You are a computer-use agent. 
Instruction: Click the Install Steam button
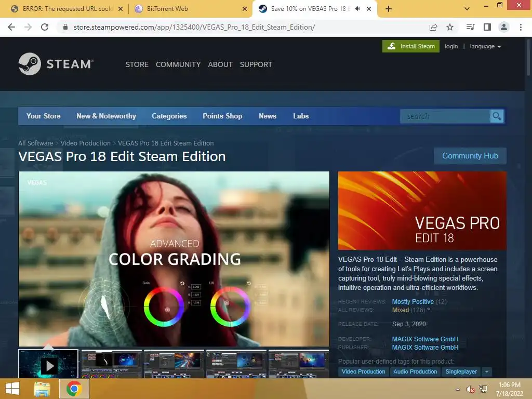pyautogui.click(x=411, y=46)
